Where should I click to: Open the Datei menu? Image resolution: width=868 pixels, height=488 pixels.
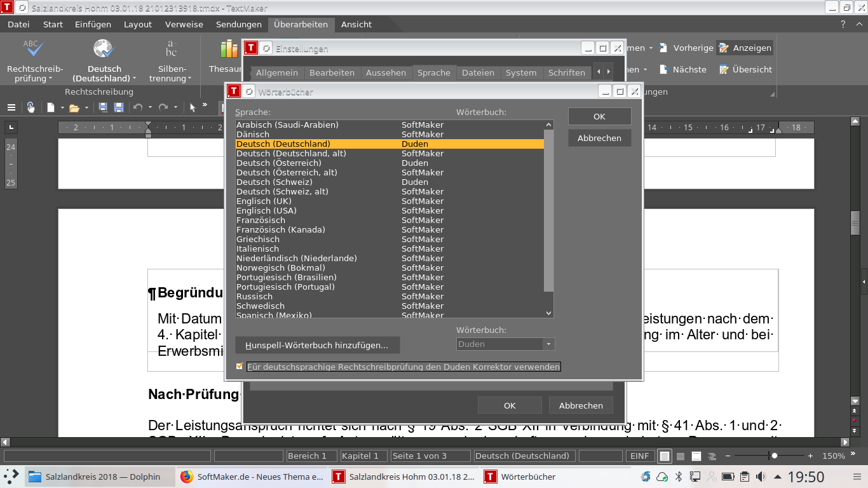[x=18, y=24]
